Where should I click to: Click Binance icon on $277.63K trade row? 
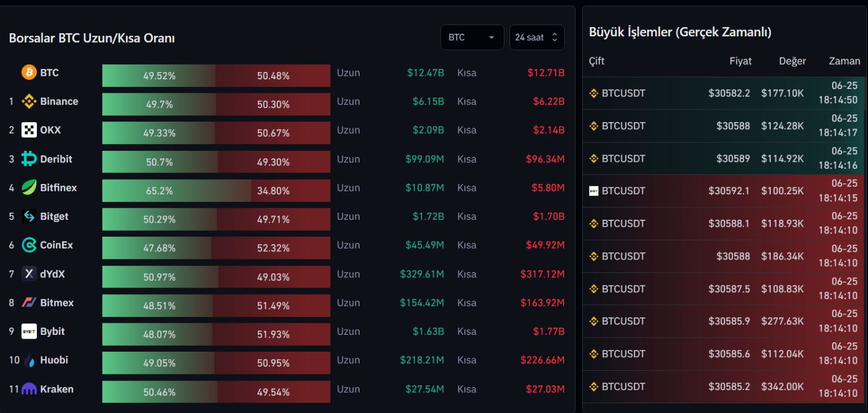click(x=593, y=321)
